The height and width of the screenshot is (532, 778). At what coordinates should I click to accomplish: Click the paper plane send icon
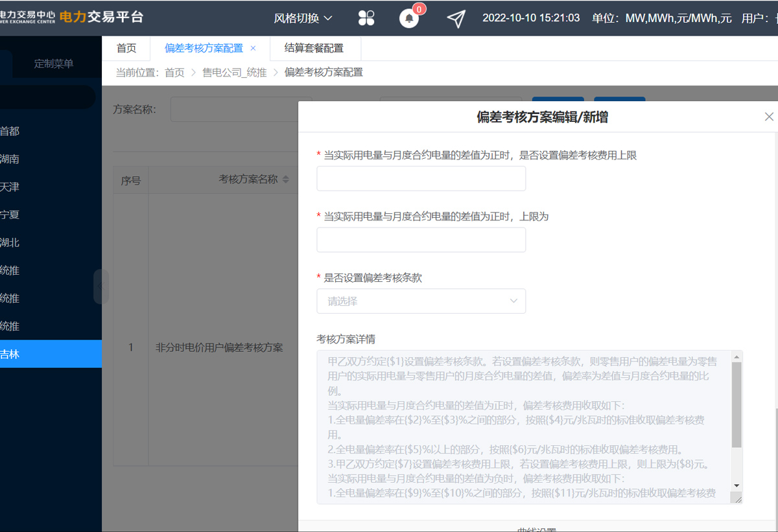coord(456,19)
